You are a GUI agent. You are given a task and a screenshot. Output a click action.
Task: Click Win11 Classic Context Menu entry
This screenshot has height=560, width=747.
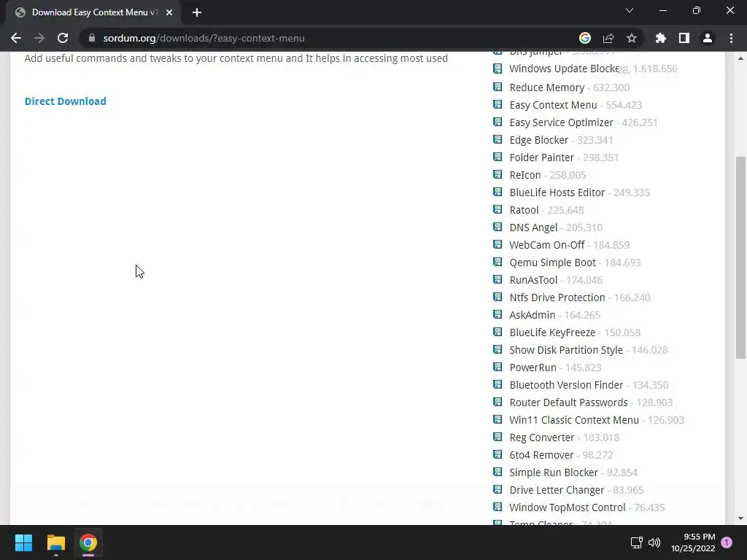point(573,420)
